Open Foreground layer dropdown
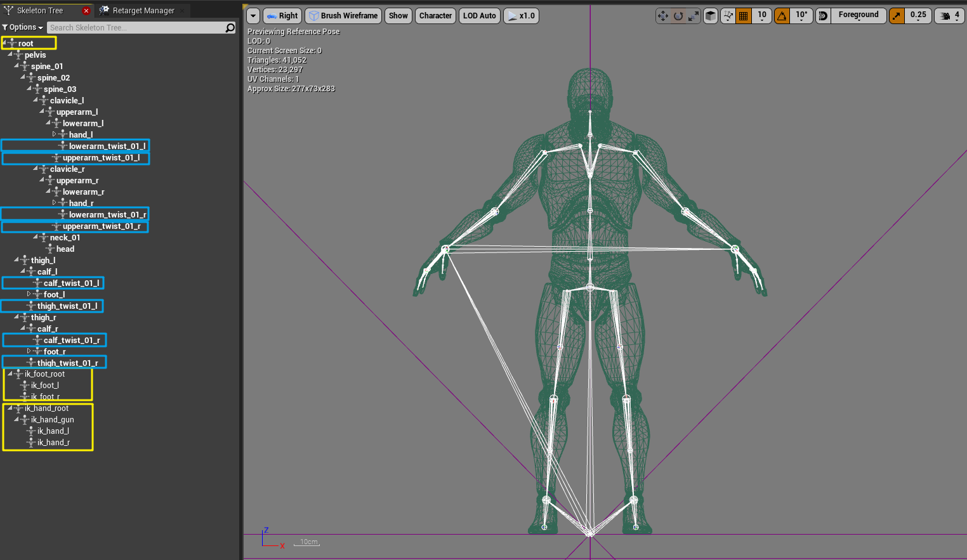 click(858, 16)
